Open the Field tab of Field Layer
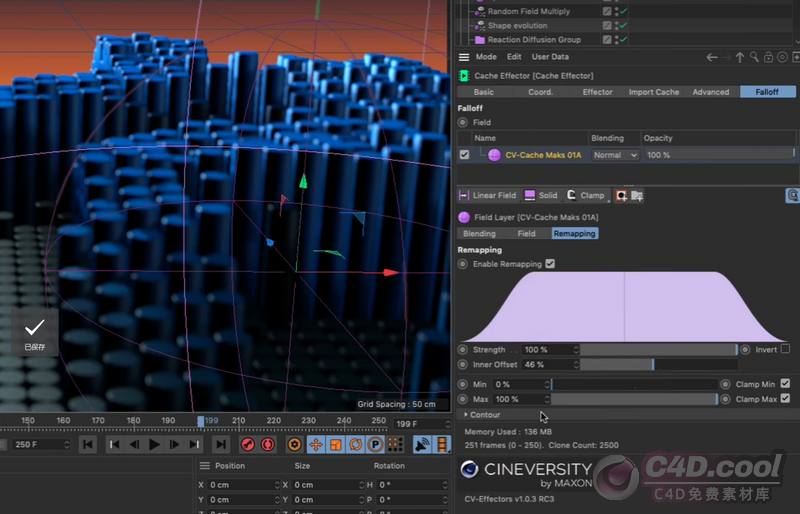This screenshot has width=800, height=514. click(x=526, y=234)
